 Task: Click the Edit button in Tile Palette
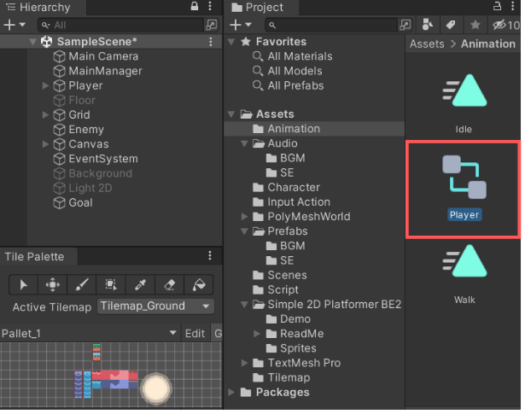(195, 333)
